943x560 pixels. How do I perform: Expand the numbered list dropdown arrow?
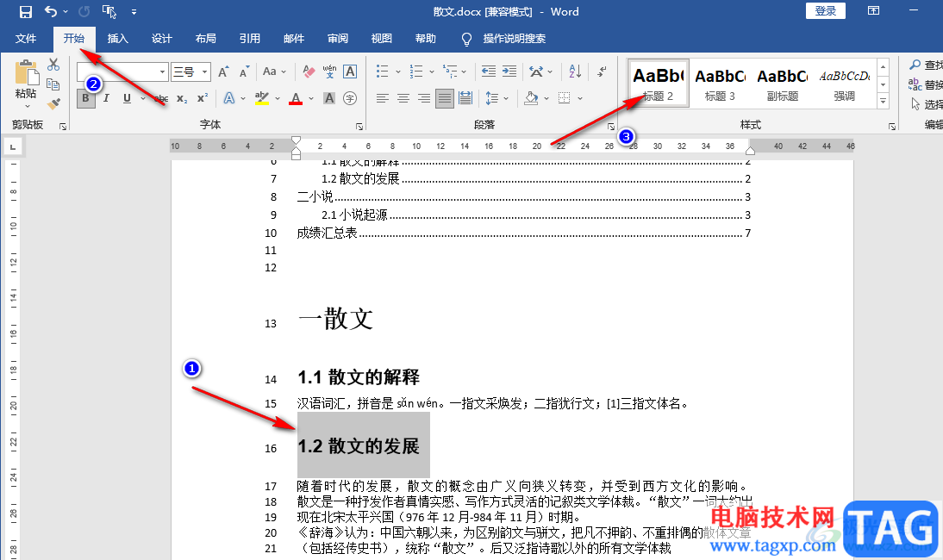[432, 72]
